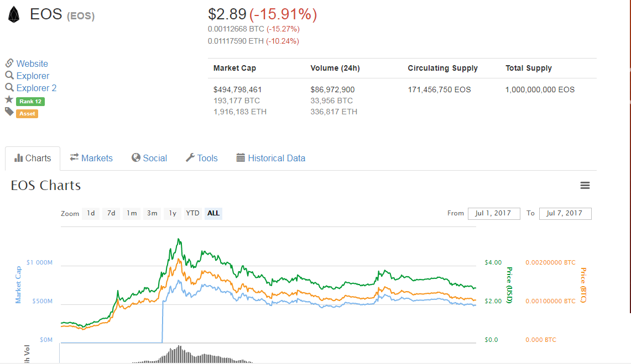Set chart zoom to 7d
The height and width of the screenshot is (364, 631).
[x=111, y=213]
